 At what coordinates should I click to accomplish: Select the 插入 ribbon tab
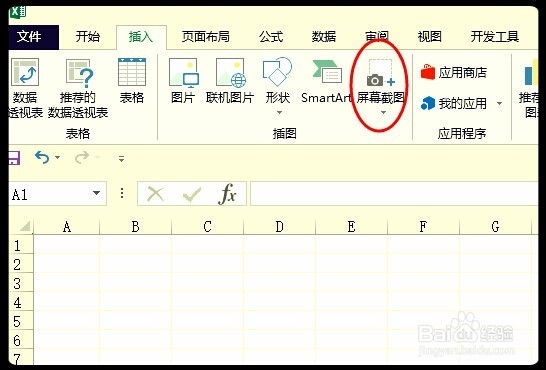click(x=141, y=37)
